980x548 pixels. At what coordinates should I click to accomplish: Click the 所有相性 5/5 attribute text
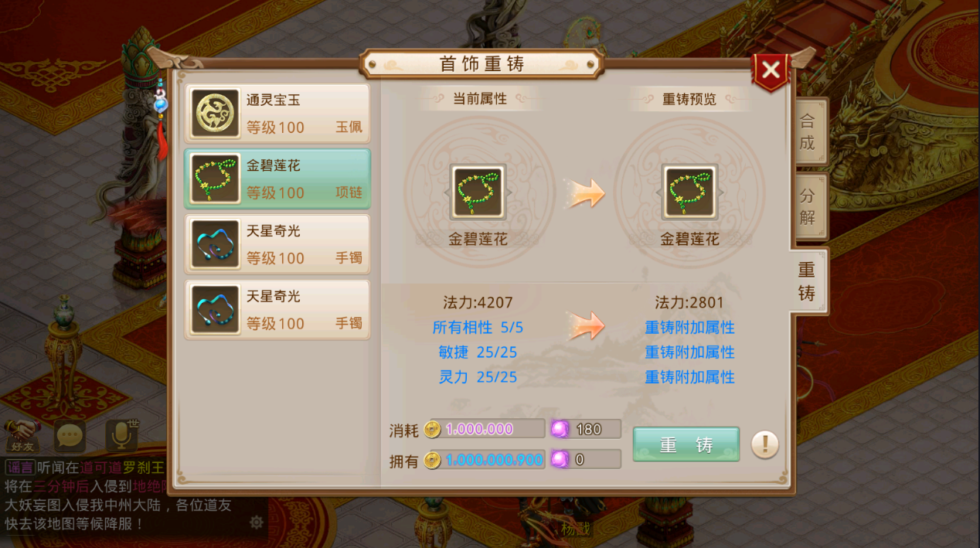pos(478,328)
